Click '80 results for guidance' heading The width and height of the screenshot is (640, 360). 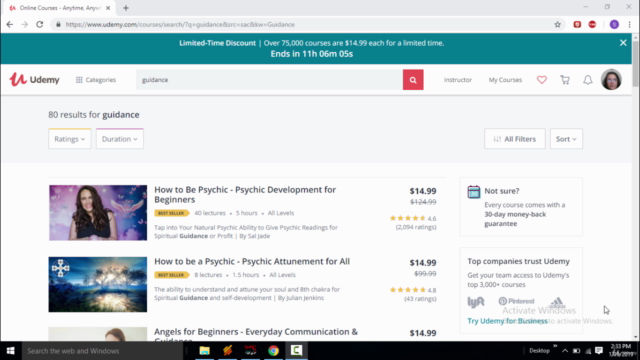[x=94, y=115]
